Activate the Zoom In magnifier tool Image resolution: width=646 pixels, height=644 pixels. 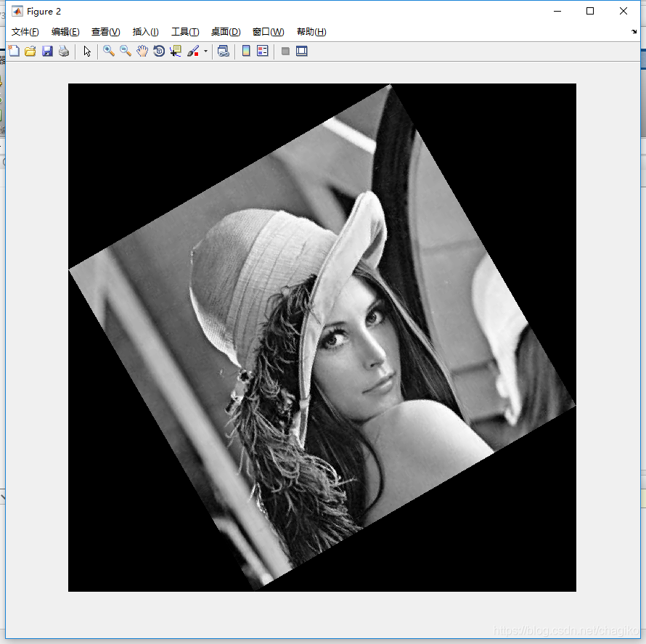coord(109,51)
